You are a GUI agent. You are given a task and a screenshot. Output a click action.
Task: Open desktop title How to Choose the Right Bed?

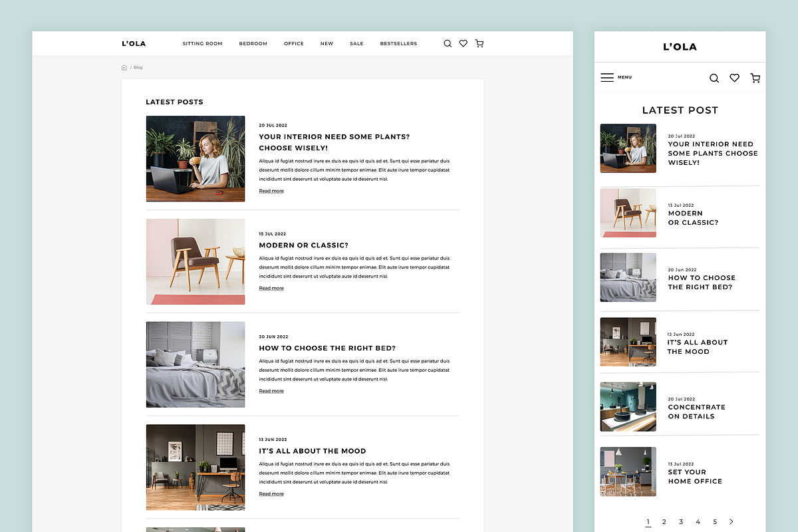pos(327,348)
